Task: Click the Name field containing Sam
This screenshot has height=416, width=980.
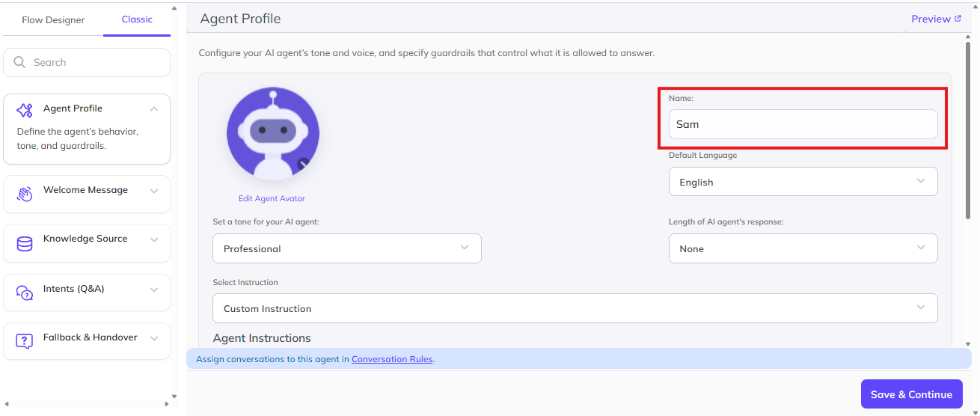Action: [x=803, y=124]
